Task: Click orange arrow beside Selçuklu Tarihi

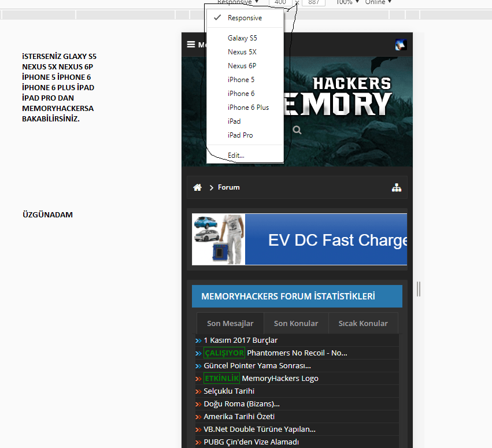Action: tap(198, 391)
